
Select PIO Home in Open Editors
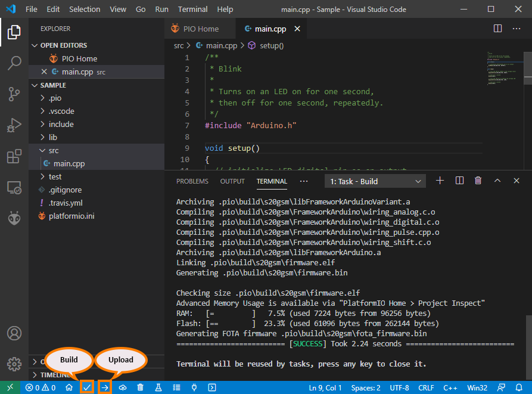pos(97,58)
